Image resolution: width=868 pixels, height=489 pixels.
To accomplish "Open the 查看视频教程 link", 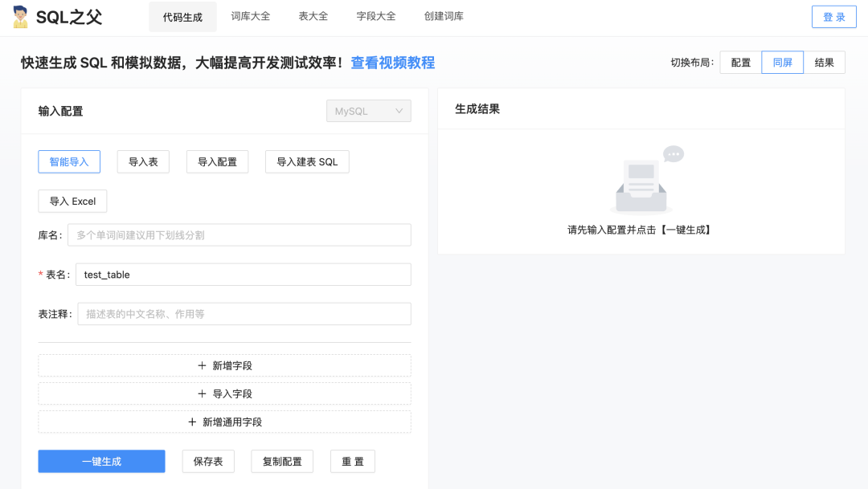I will 392,63.
